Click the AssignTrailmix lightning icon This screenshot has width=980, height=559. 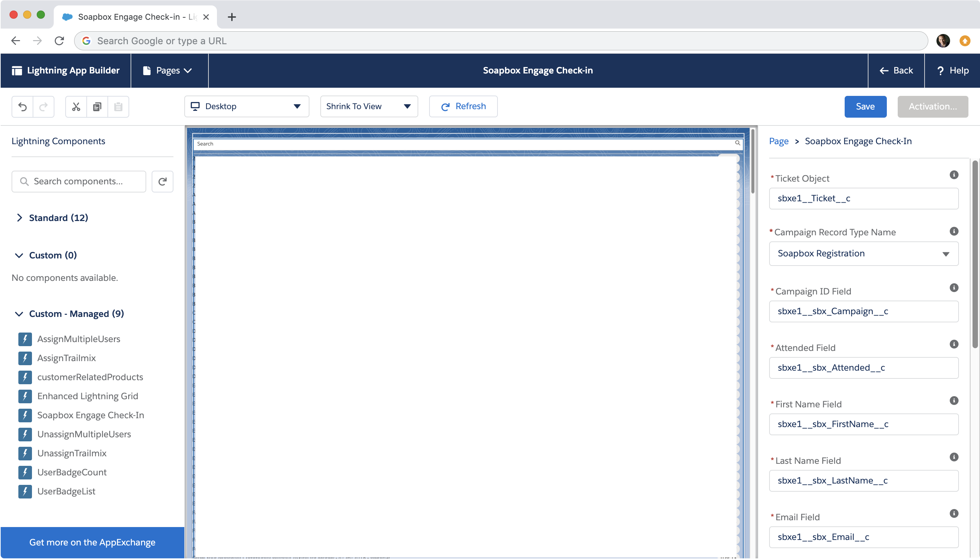pos(25,358)
